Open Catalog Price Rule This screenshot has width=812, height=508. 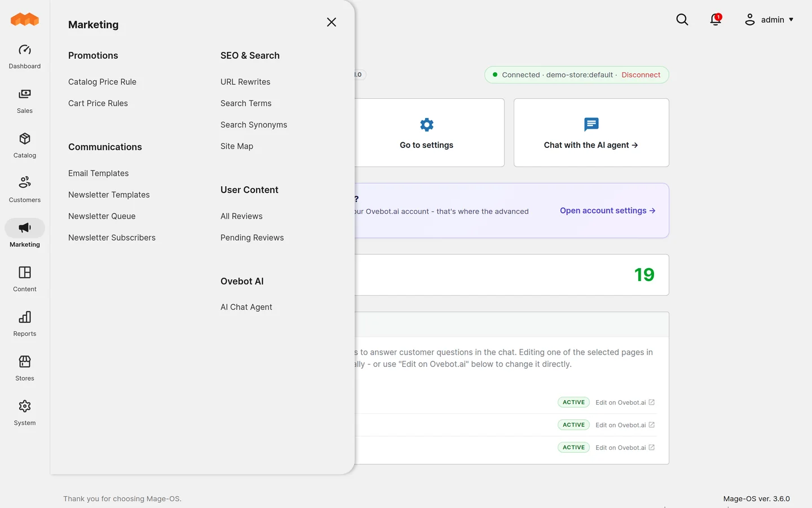[102, 82]
